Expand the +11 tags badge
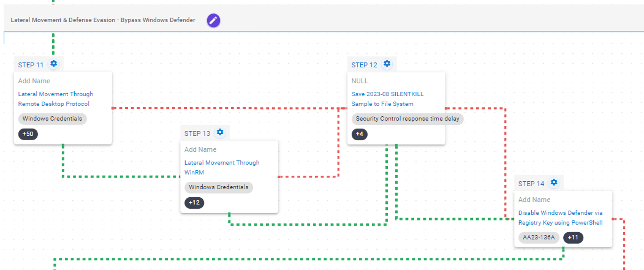This screenshot has width=644, height=270. tap(575, 238)
